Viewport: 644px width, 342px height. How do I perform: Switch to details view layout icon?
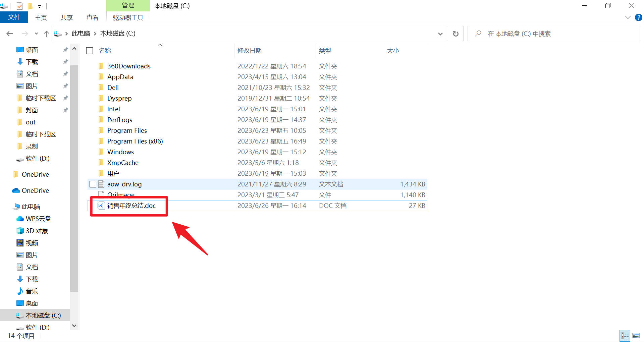[x=625, y=336]
